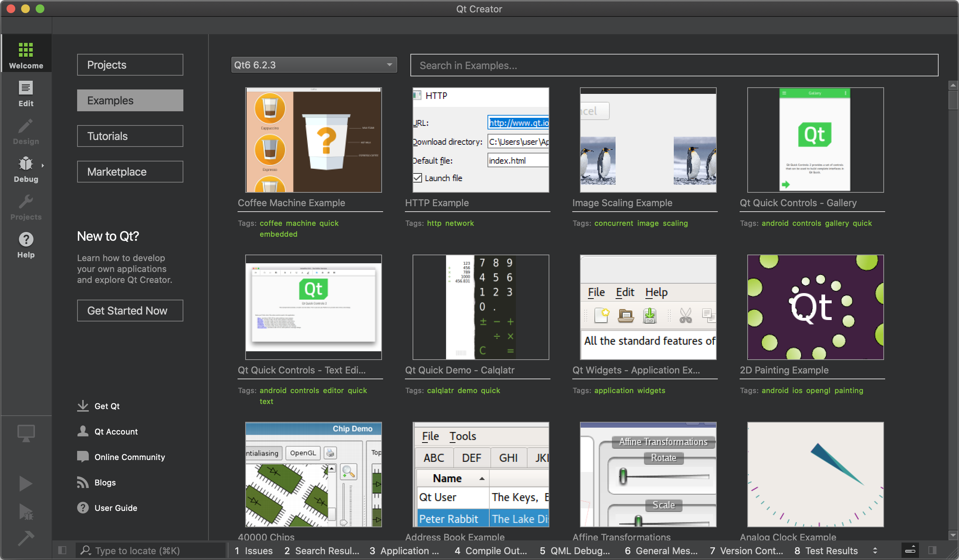Click the User Guide question mark icon
This screenshot has width=959, height=560.
point(83,508)
